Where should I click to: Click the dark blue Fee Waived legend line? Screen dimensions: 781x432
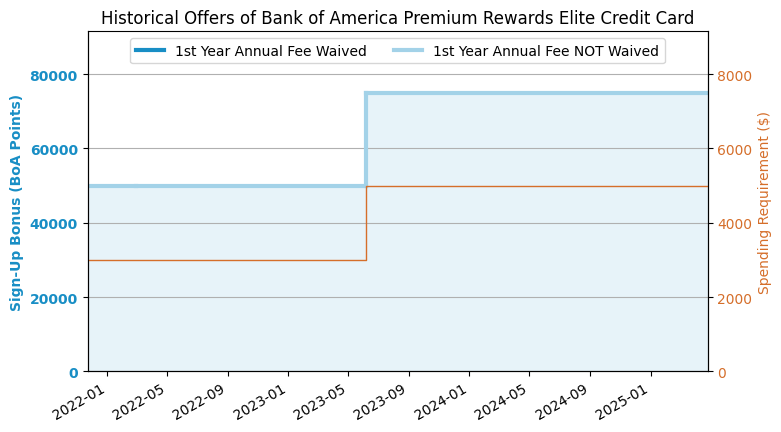[x=150, y=50]
